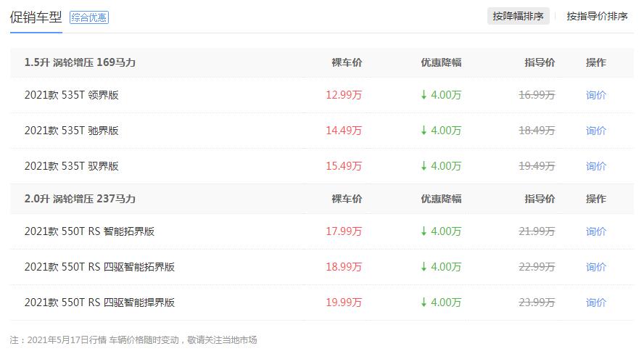Click struck-through guide price 19.49万
The height and width of the screenshot is (354, 644).
click(537, 166)
